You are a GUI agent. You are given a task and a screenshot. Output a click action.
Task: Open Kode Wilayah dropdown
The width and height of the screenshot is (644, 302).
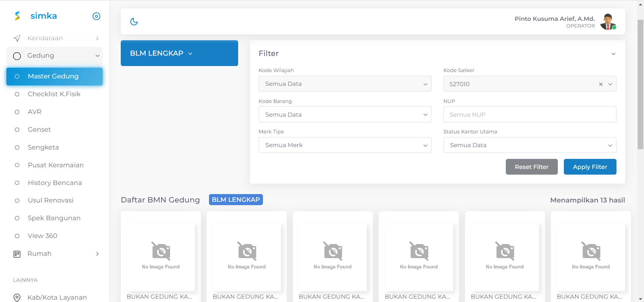(345, 84)
